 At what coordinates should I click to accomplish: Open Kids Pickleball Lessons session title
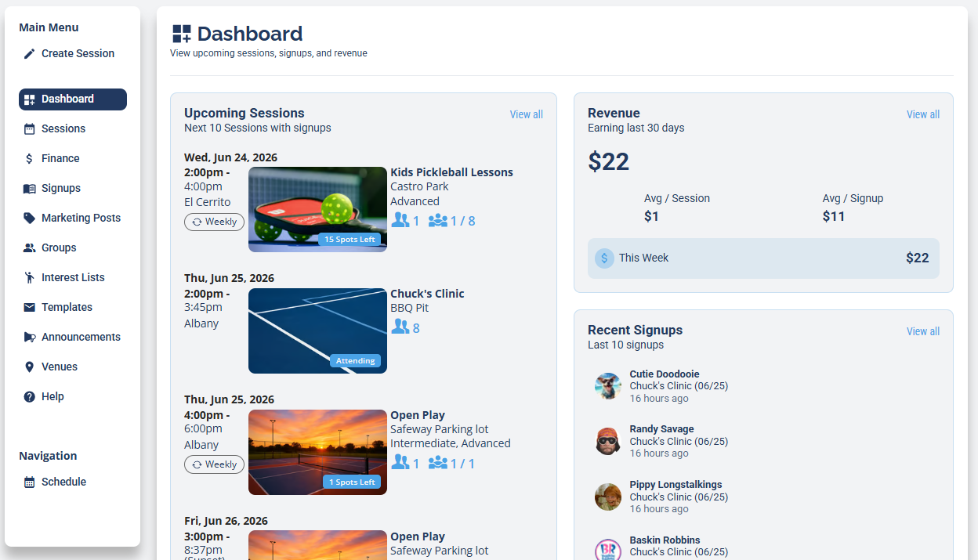tap(452, 172)
